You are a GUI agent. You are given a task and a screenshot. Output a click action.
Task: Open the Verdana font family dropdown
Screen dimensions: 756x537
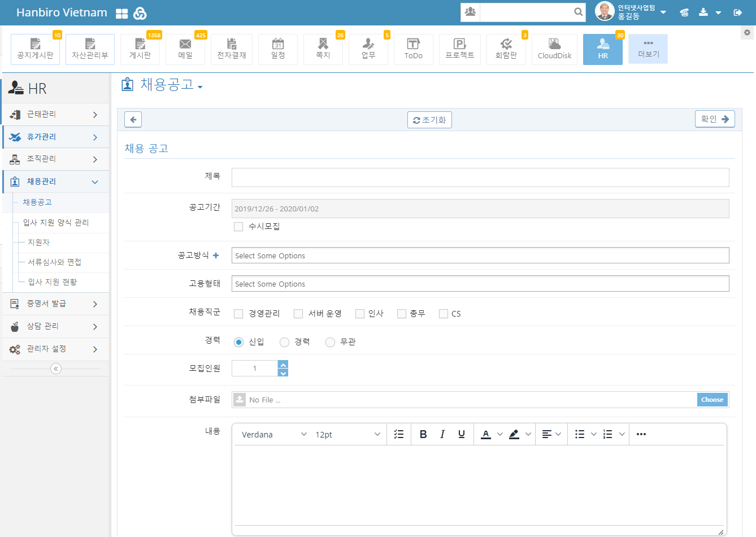tap(274, 434)
